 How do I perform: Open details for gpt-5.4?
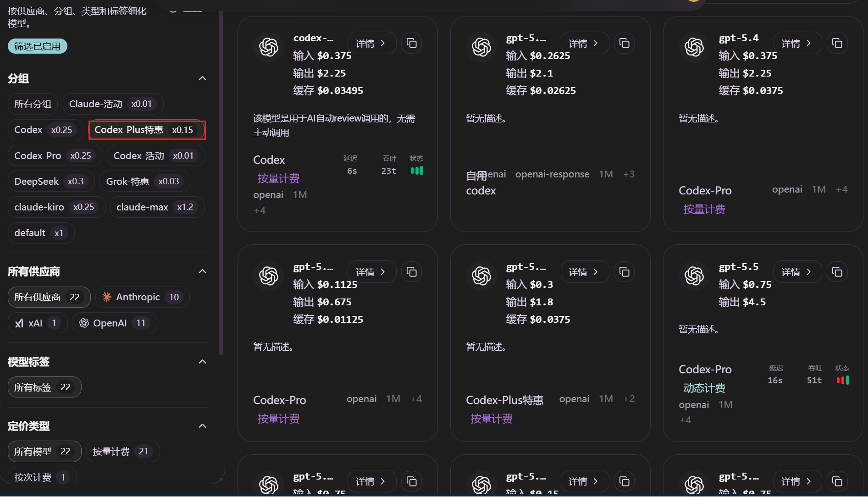coord(797,43)
